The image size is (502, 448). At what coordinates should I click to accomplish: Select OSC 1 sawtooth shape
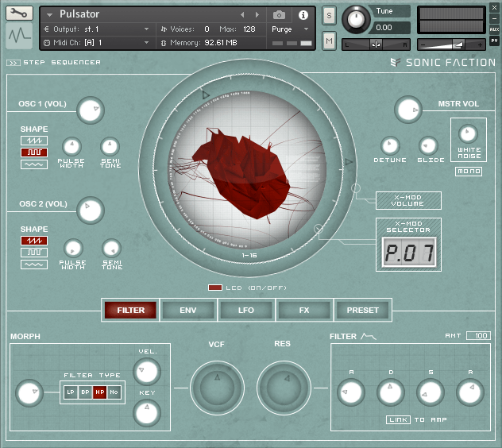click(34, 141)
